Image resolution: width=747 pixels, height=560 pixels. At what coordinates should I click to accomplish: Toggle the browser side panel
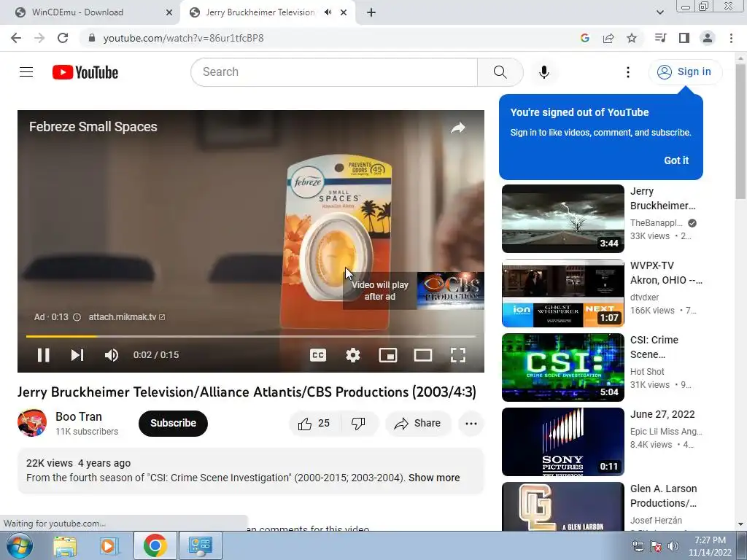684,38
